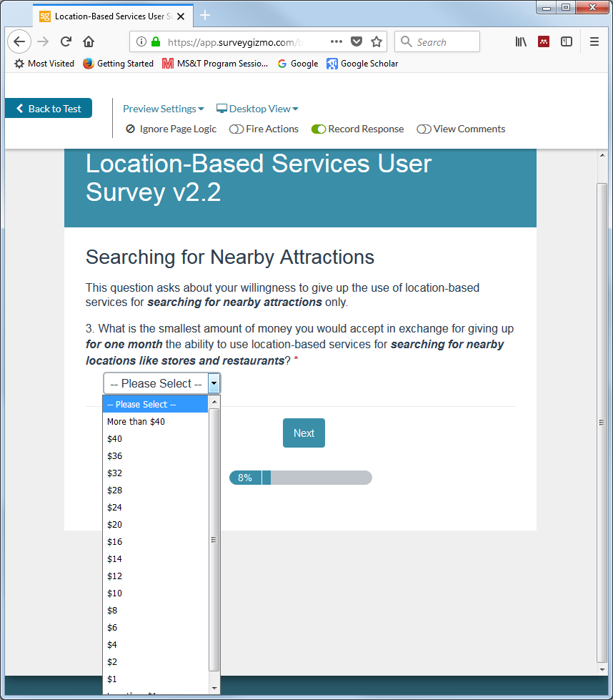The image size is (613, 700).
Task: Bookmark this page with the star
Action: [x=377, y=42]
